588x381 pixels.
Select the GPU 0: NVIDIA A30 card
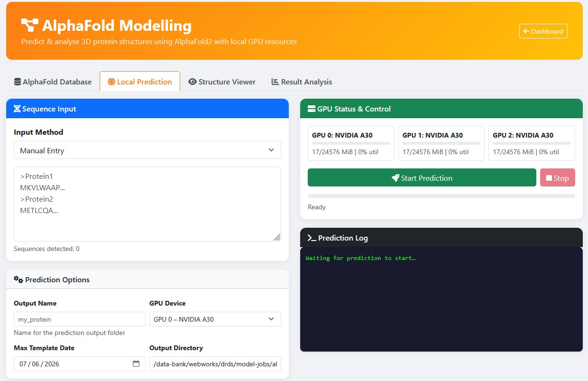(x=351, y=143)
